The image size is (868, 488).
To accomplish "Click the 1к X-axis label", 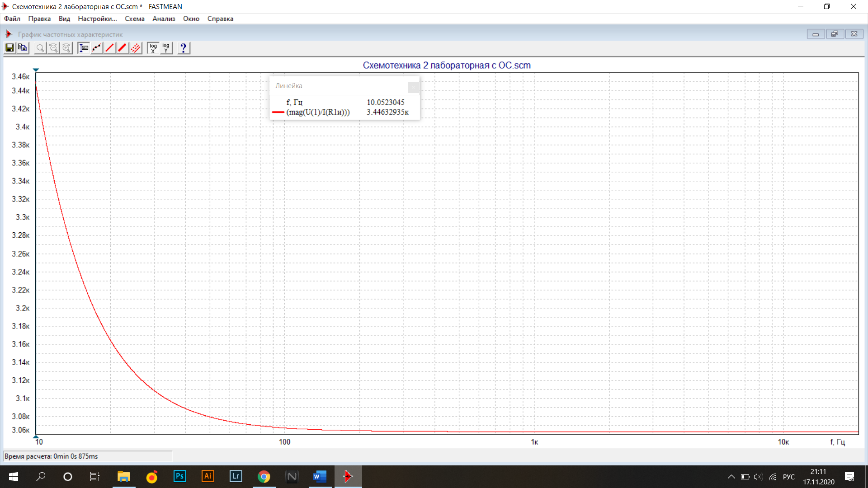I will tap(534, 442).
